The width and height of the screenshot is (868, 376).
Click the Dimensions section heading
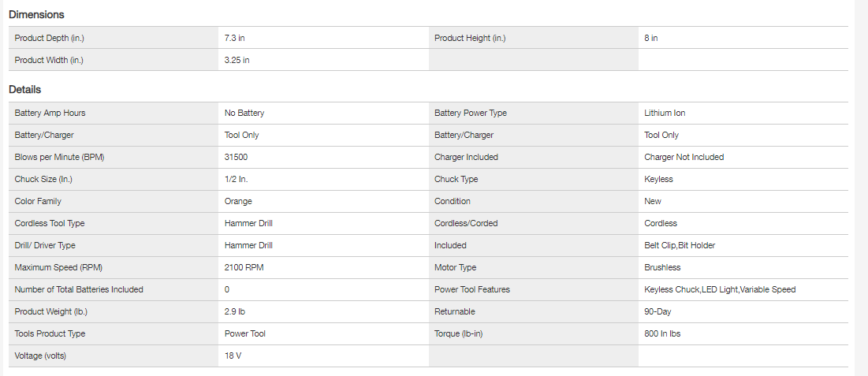coord(36,14)
